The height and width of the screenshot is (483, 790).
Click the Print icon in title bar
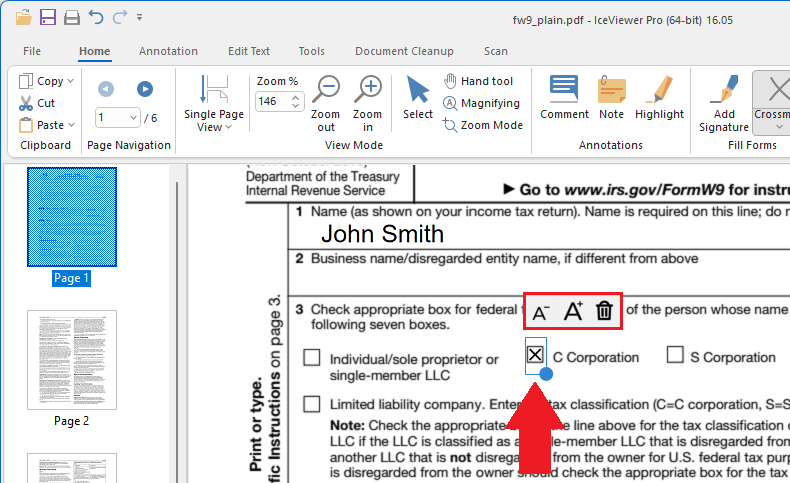72,18
